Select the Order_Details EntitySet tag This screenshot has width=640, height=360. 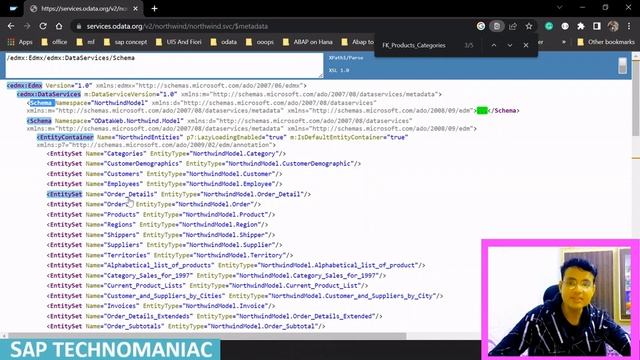click(x=64, y=194)
